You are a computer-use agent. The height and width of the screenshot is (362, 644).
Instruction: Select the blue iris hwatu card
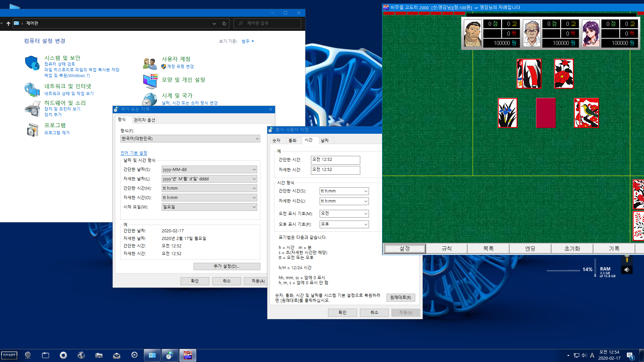tap(507, 113)
